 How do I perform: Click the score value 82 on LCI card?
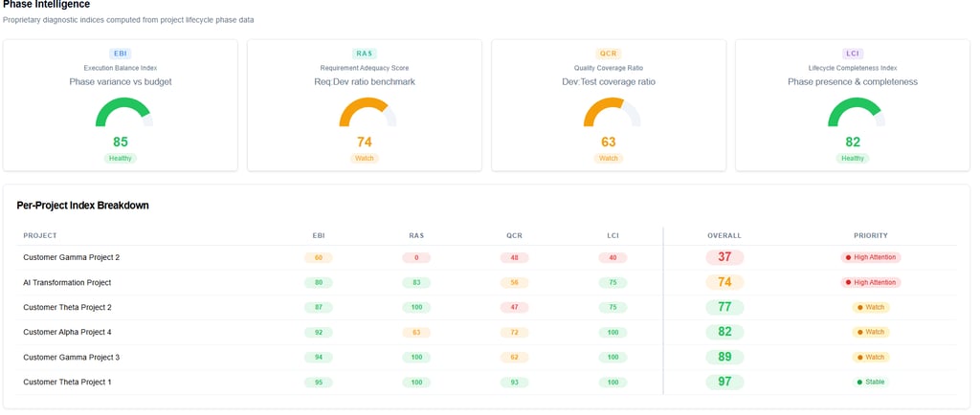point(853,142)
